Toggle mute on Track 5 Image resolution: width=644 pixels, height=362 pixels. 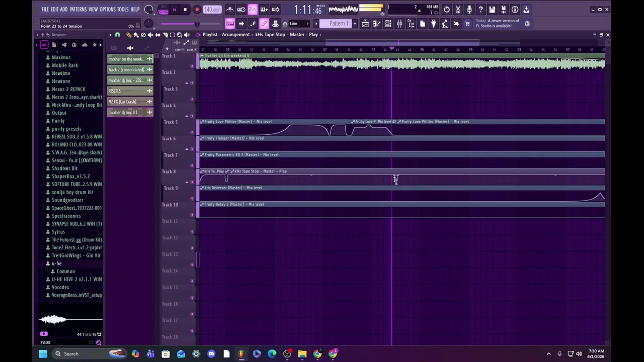coord(192,132)
